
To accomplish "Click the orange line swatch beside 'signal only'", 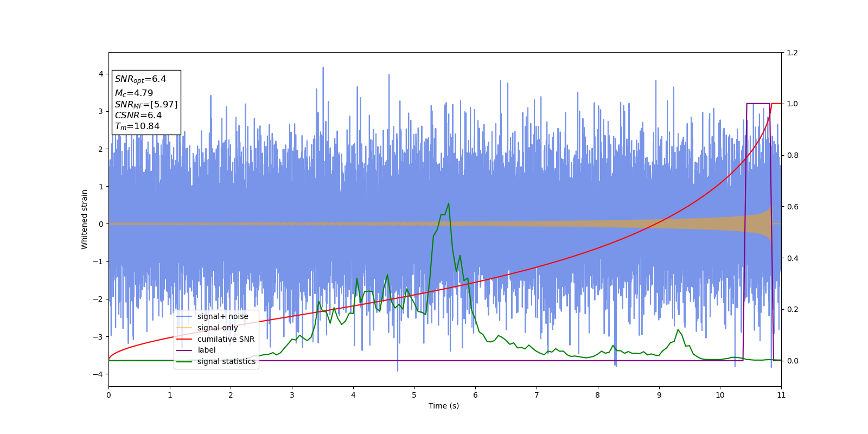I will [x=184, y=328].
